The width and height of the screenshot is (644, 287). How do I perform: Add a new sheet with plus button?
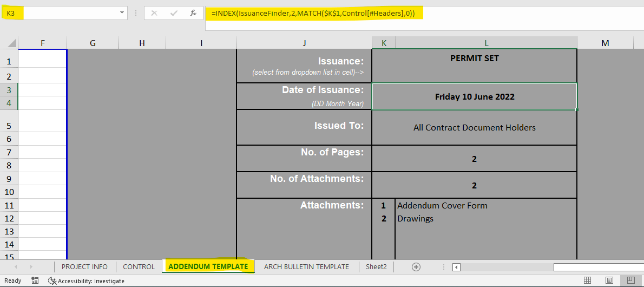coord(416,267)
